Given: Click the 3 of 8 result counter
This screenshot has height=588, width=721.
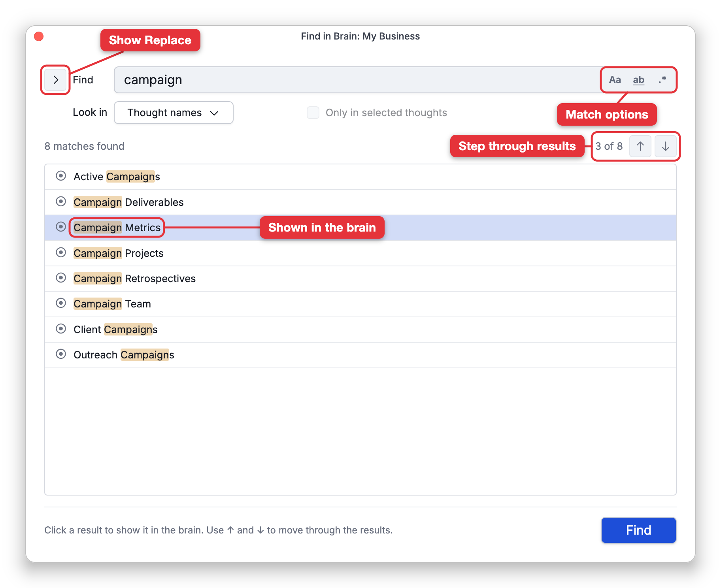Looking at the screenshot, I should (x=609, y=146).
